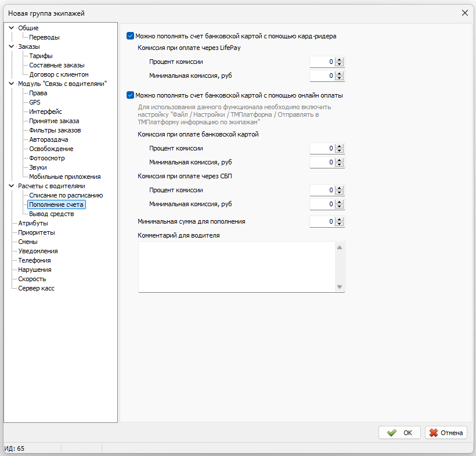This screenshot has width=476, height=456.
Task: Open the Переводы section
Action: pos(44,37)
